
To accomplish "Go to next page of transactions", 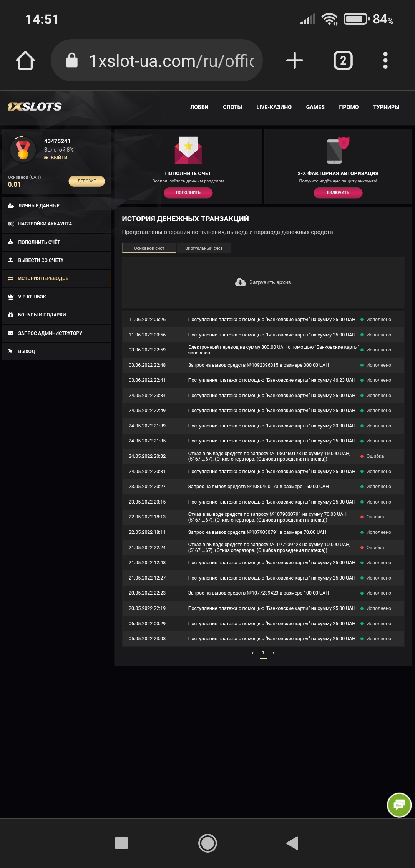I will [x=274, y=653].
